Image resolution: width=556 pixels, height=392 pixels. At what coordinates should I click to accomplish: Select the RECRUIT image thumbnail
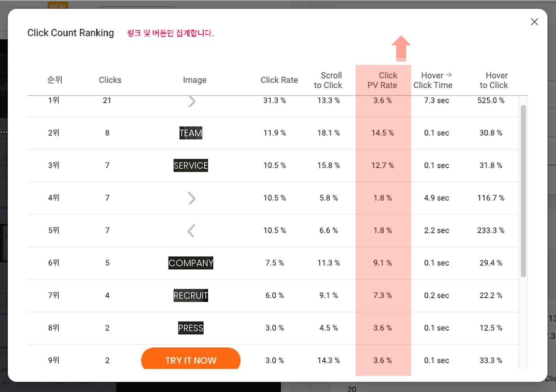click(191, 296)
